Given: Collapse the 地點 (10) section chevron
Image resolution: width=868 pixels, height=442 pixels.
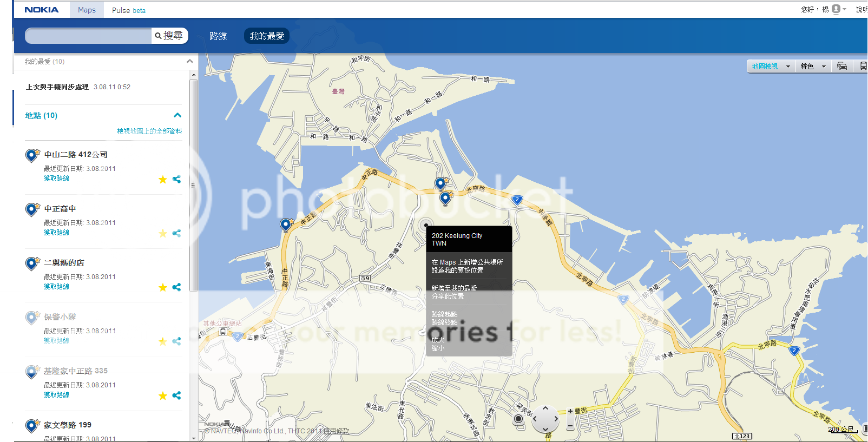Looking at the screenshot, I should (x=177, y=115).
